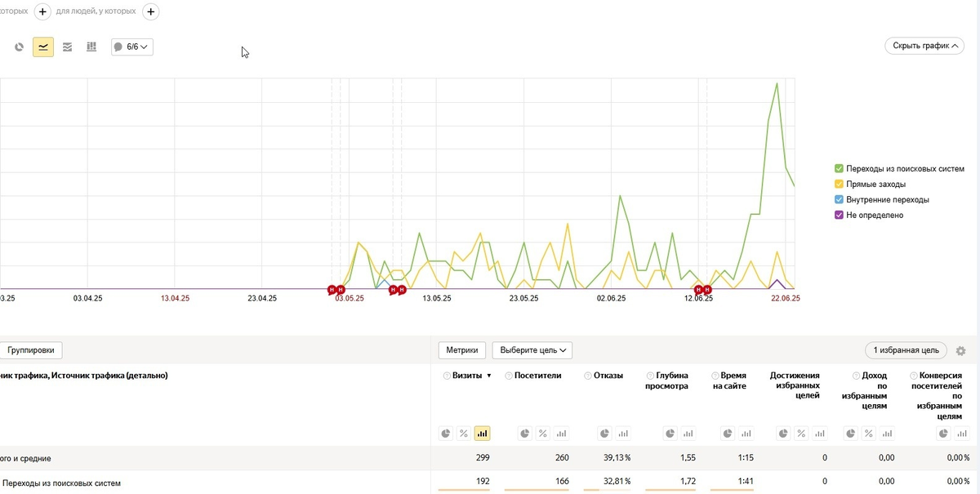Select bar chart icon under Отказы
980x494 pixels.
[621, 434]
